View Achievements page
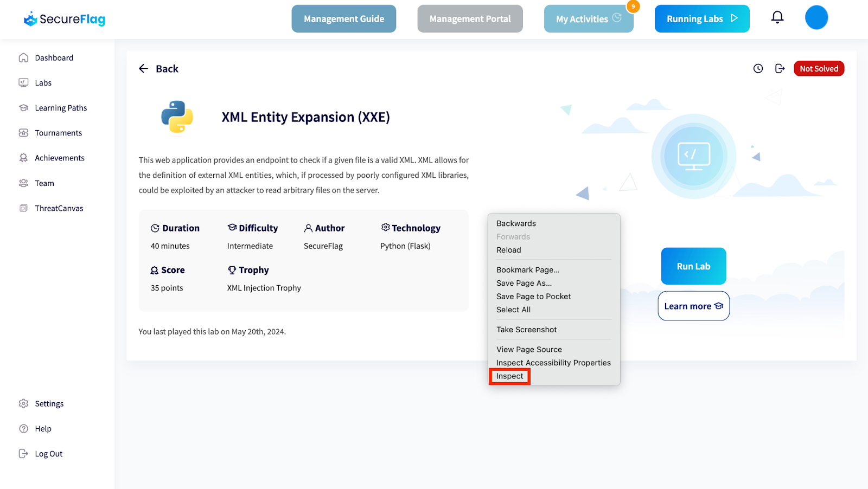This screenshot has width=868, height=489. [x=60, y=158]
